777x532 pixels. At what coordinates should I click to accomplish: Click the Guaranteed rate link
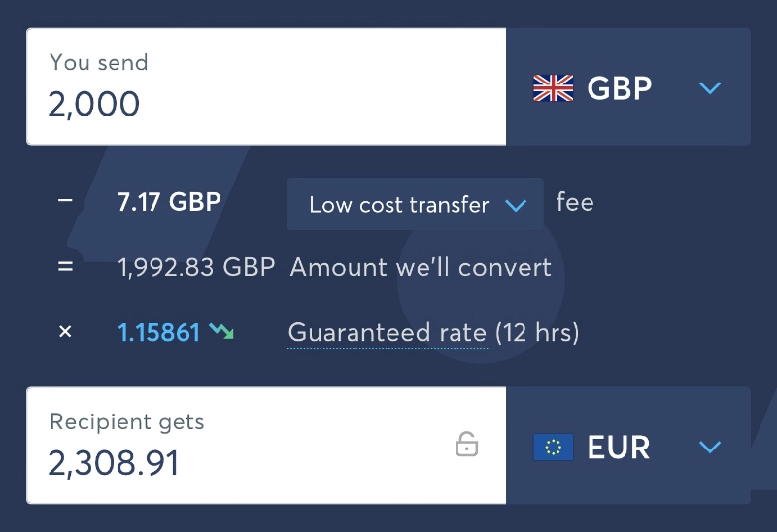(388, 333)
